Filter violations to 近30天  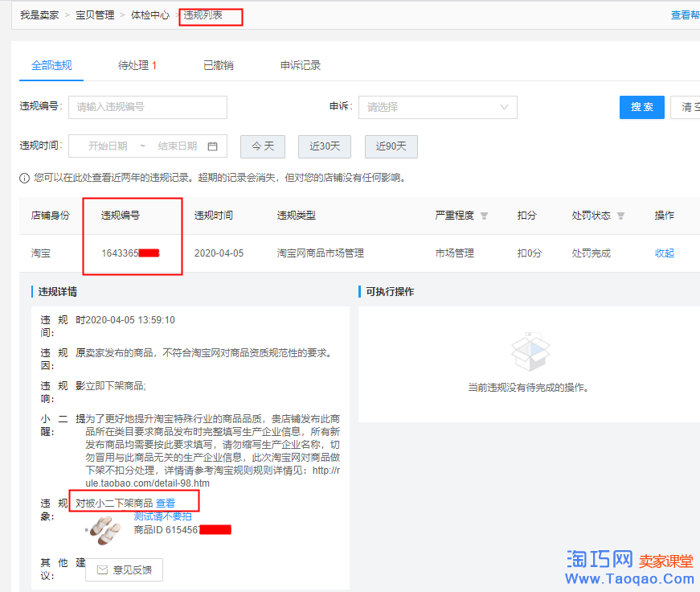[x=325, y=146]
